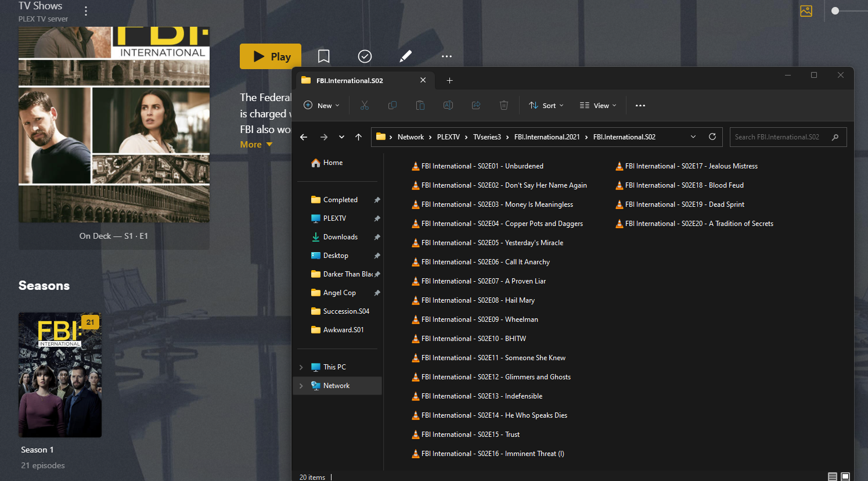
Task: Click the chevron after TVseries3 in address bar
Action: coord(507,137)
